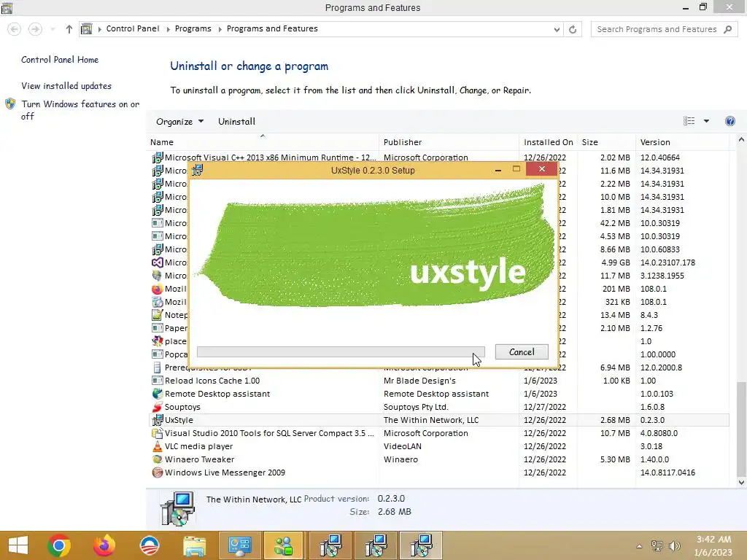The width and height of the screenshot is (747, 560).
Task: Select the VLC media player cone icon
Action: [158, 446]
